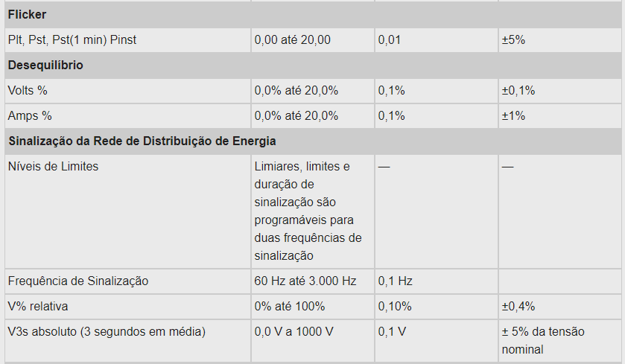Select the "± 5% da tensão nominal" cell
Image resolution: width=625 pixels, height=364 pixels.
tap(543, 340)
